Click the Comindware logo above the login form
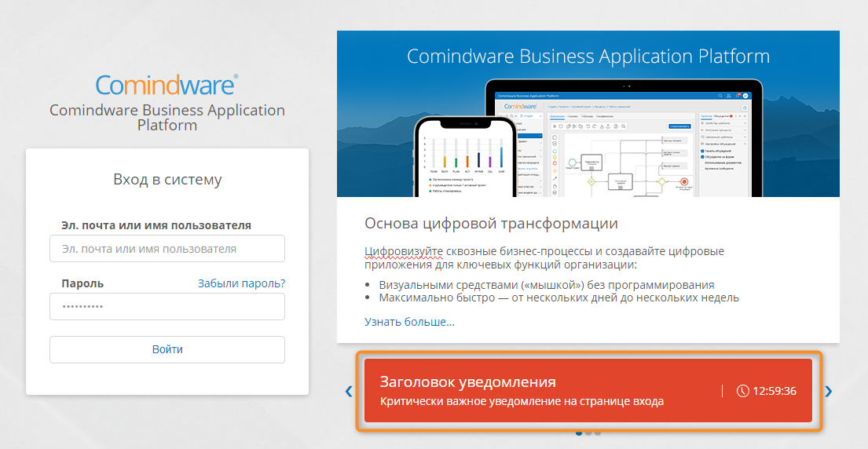The image size is (868, 449). point(167,84)
